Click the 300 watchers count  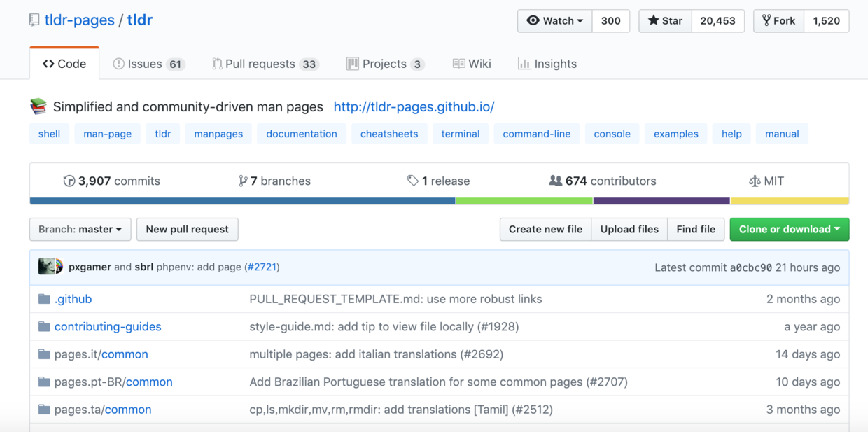(x=611, y=20)
